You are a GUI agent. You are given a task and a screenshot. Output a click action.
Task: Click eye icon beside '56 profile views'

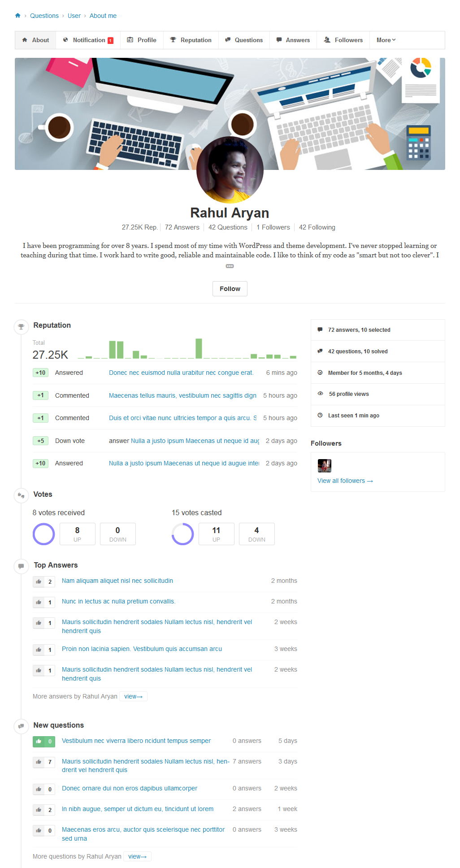point(320,394)
